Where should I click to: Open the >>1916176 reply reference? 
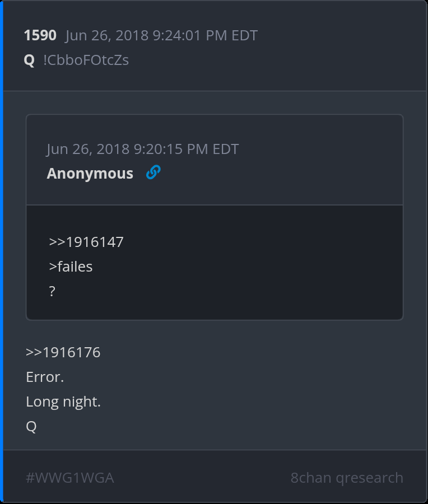click(63, 353)
